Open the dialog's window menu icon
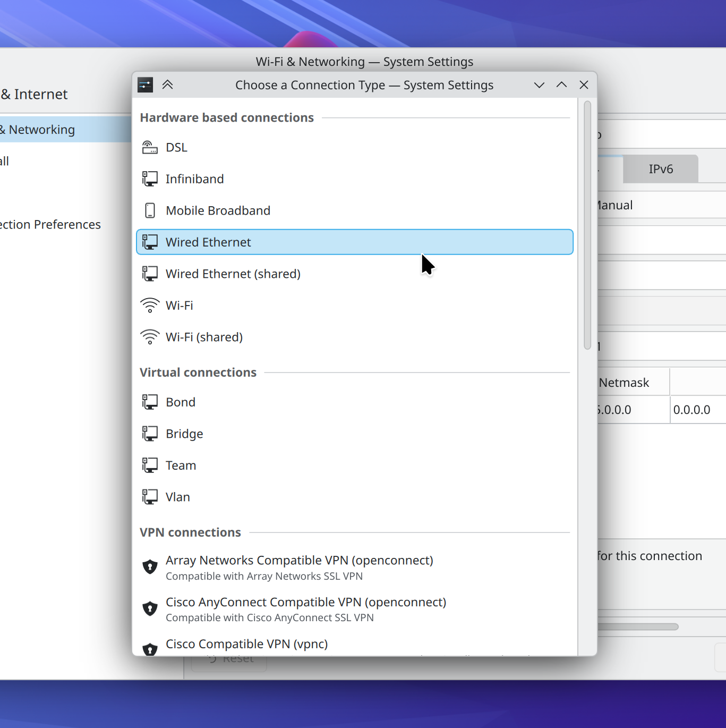Image resolution: width=726 pixels, height=728 pixels. (145, 85)
